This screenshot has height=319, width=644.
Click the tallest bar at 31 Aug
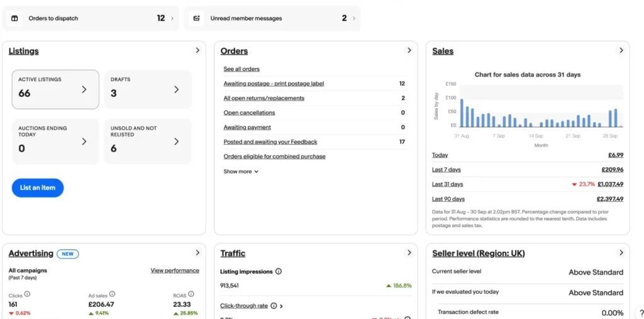(x=462, y=113)
